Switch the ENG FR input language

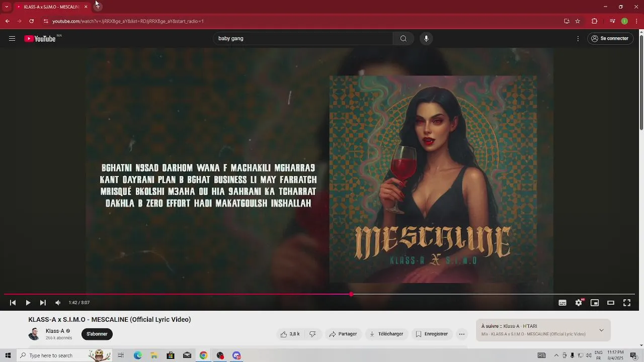599,355
